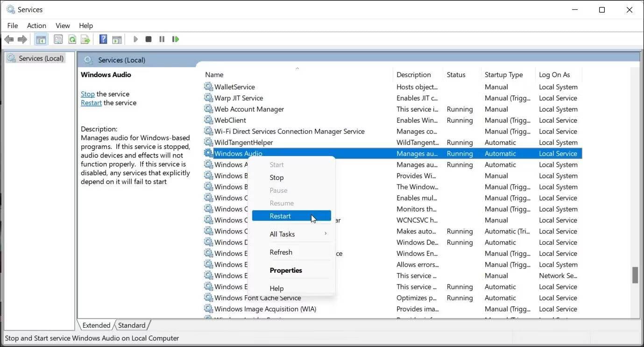
Task: Refresh the services list via toolbar icon
Action: (72, 39)
